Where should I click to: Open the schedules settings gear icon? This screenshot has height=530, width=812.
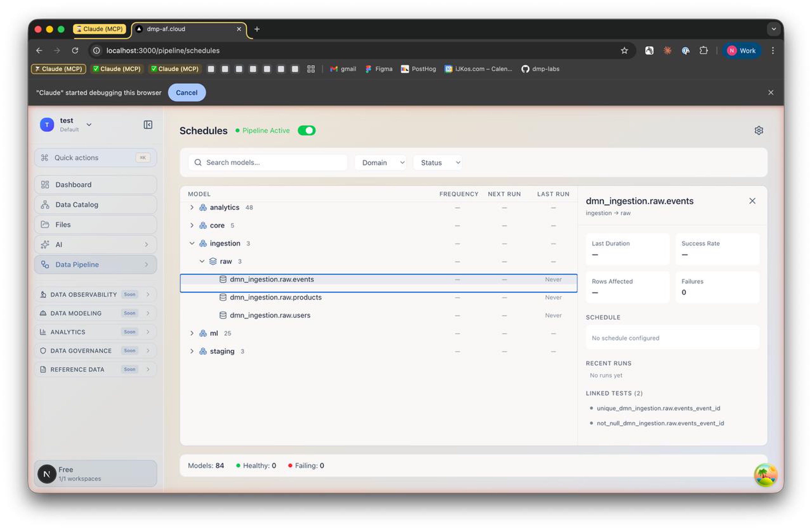(x=759, y=130)
